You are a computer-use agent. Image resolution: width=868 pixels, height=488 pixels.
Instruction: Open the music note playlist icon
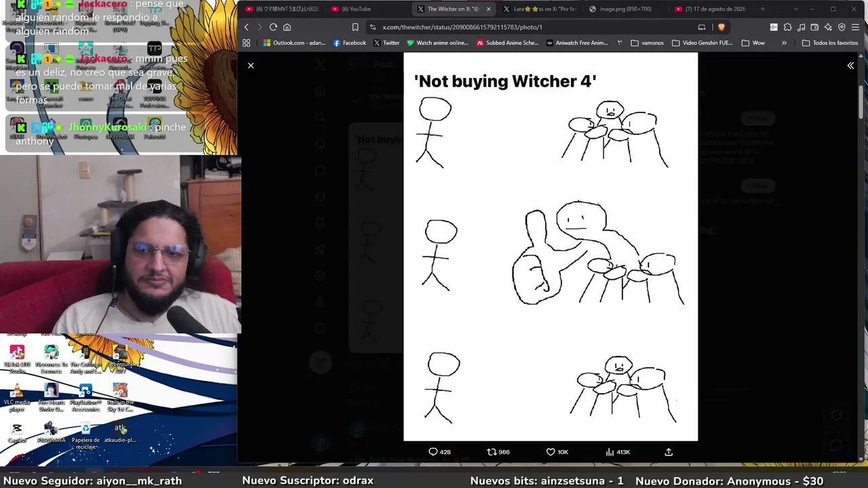(801, 27)
